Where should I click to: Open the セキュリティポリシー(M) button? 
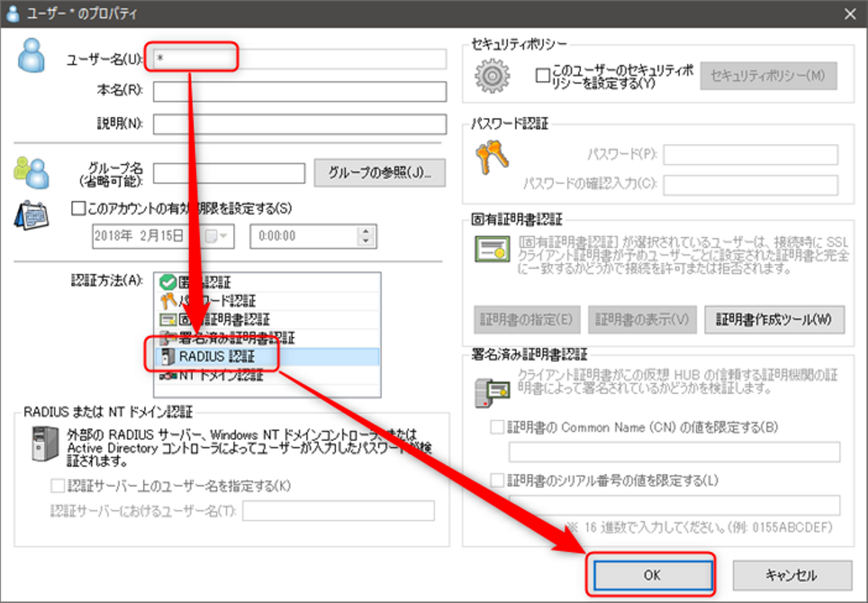(x=768, y=76)
